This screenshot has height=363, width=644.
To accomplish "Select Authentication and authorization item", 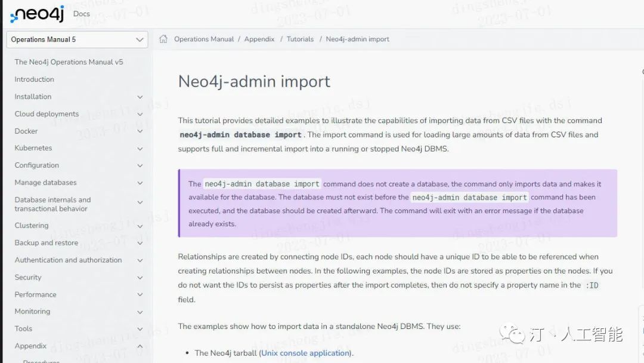I will tap(68, 260).
